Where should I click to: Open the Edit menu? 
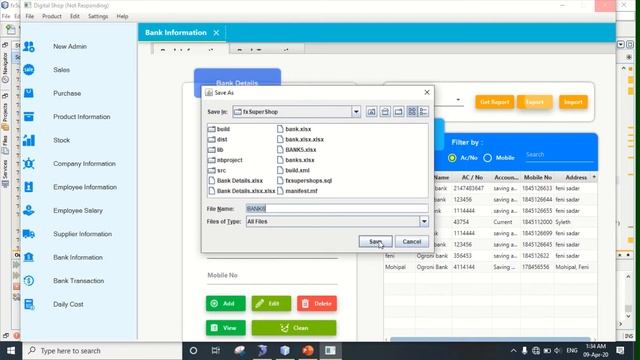click(75, 16)
